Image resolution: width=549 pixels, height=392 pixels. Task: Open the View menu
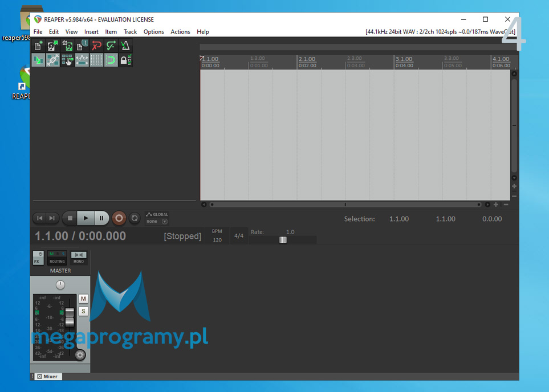[71, 32]
